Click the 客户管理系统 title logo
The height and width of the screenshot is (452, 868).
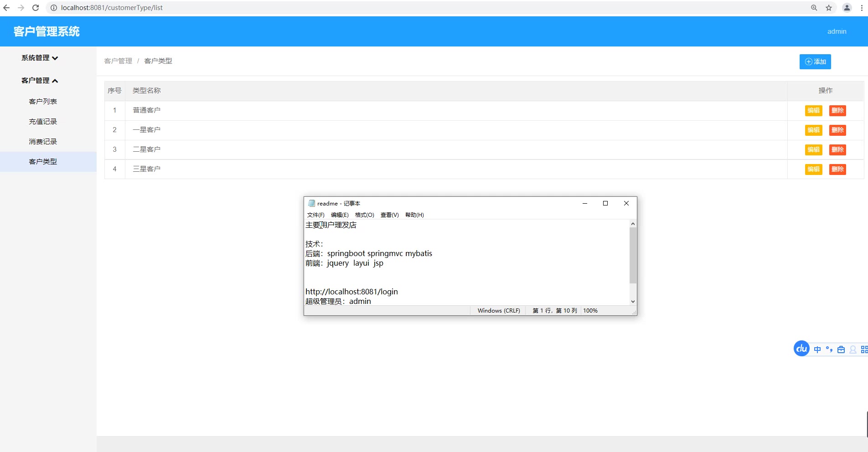tap(46, 31)
